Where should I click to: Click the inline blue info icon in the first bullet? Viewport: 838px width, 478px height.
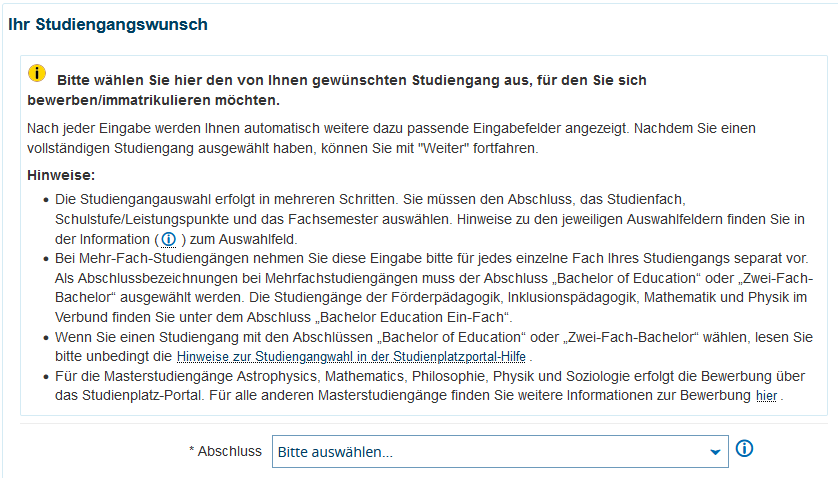[x=168, y=239]
